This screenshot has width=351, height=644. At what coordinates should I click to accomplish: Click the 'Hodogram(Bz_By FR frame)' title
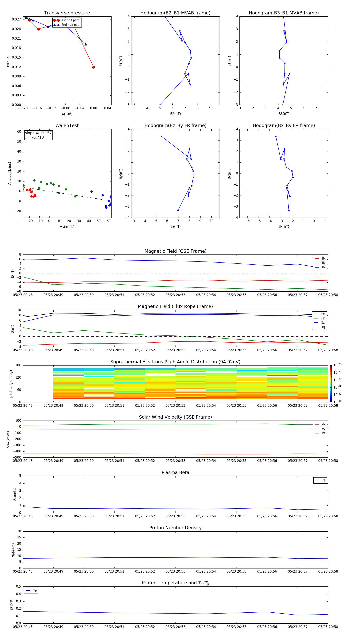pos(175,125)
